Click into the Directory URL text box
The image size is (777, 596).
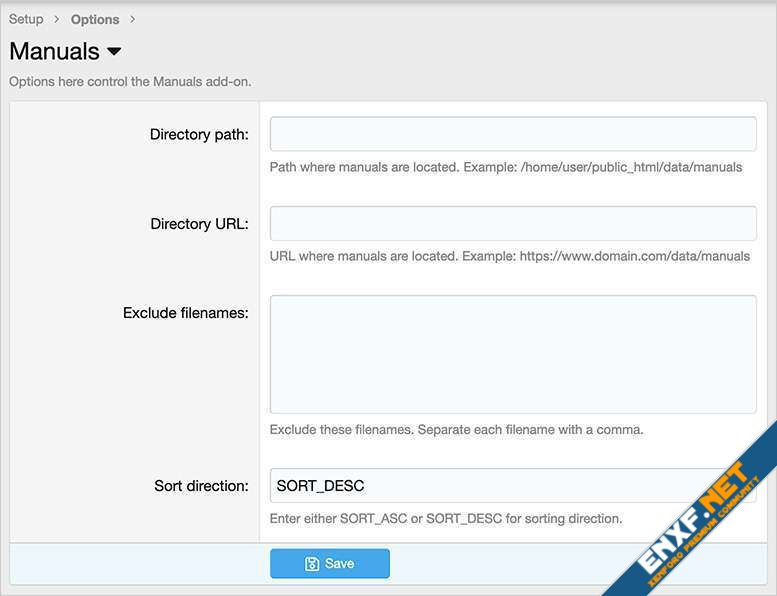pyautogui.click(x=513, y=223)
